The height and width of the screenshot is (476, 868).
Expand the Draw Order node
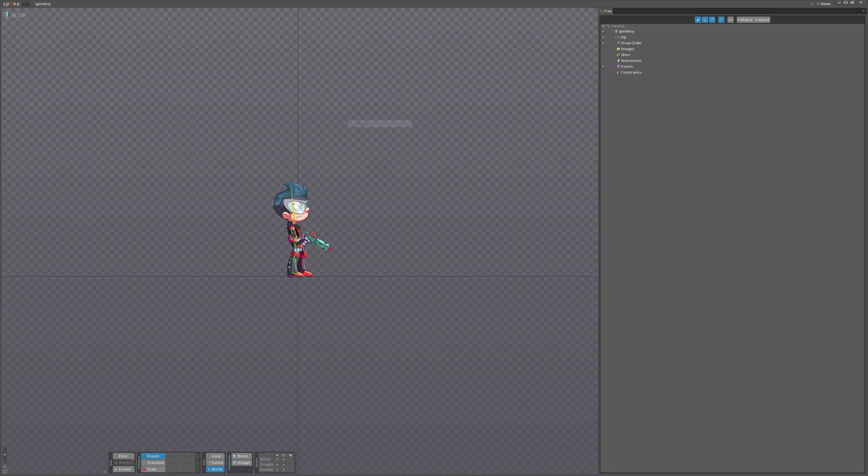(615, 43)
